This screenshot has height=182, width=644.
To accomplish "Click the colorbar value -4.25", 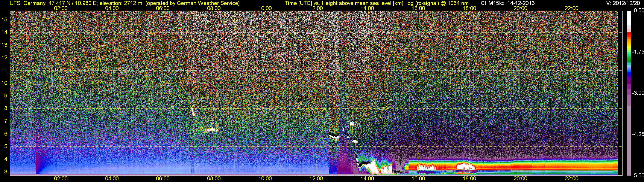I will pos(638,134).
